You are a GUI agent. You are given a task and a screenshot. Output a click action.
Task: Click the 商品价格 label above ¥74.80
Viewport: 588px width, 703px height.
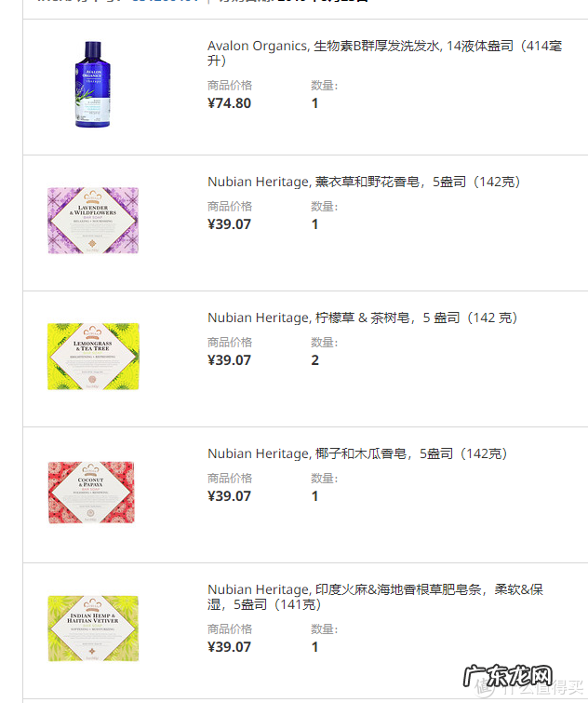tap(230, 86)
